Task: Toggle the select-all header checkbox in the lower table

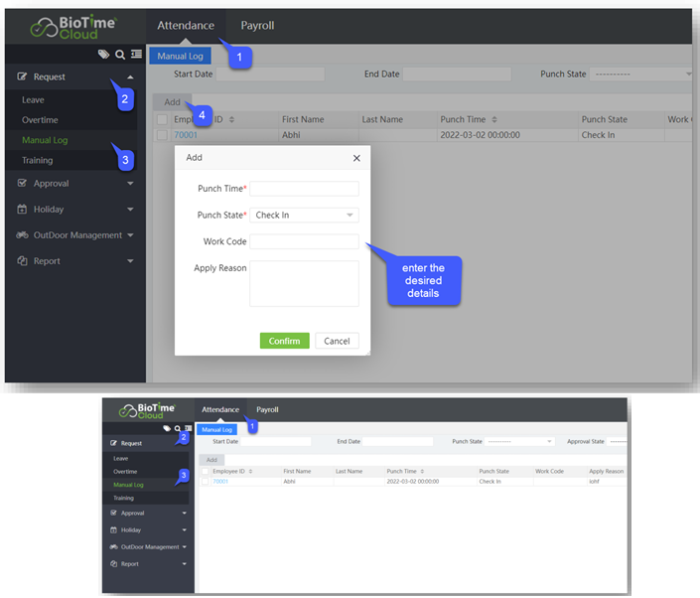Action: (206, 471)
